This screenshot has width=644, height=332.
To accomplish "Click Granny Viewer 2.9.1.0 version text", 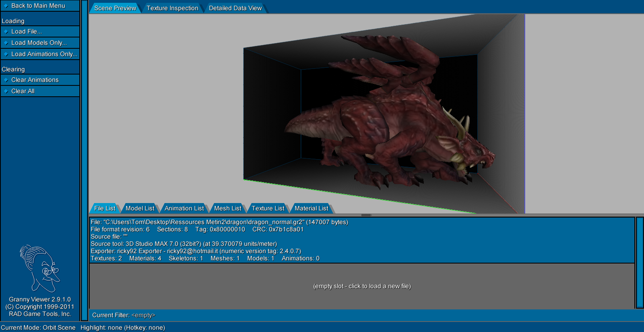I will click(40, 299).
